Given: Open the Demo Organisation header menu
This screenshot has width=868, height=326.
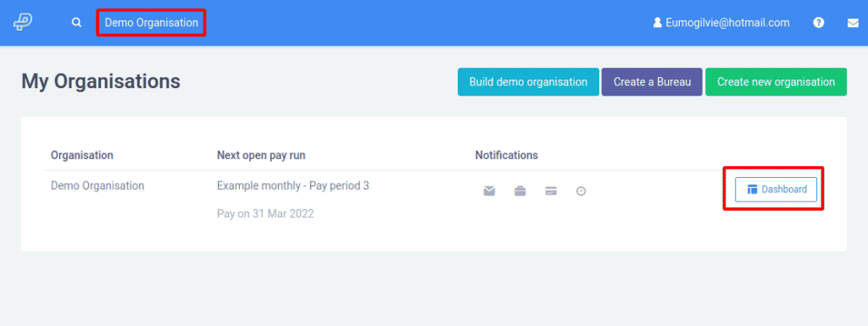Looking at the screenshot, I should 151,23.
